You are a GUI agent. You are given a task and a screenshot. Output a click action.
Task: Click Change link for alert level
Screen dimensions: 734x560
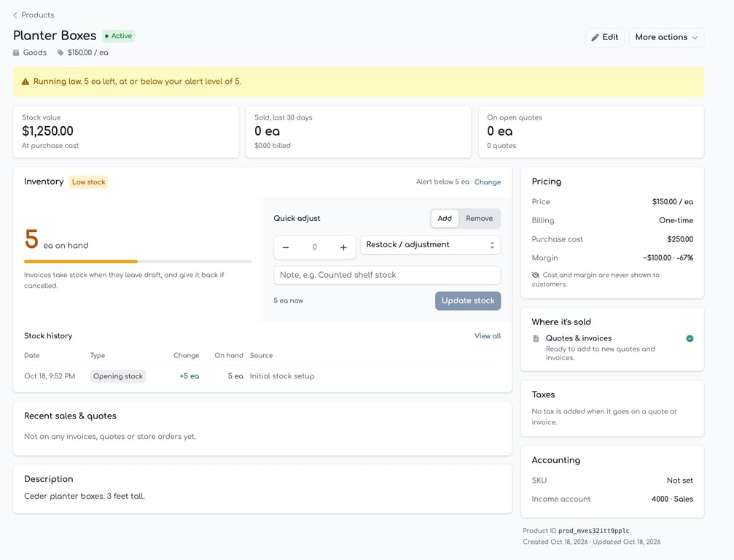(x=488, y=182)
